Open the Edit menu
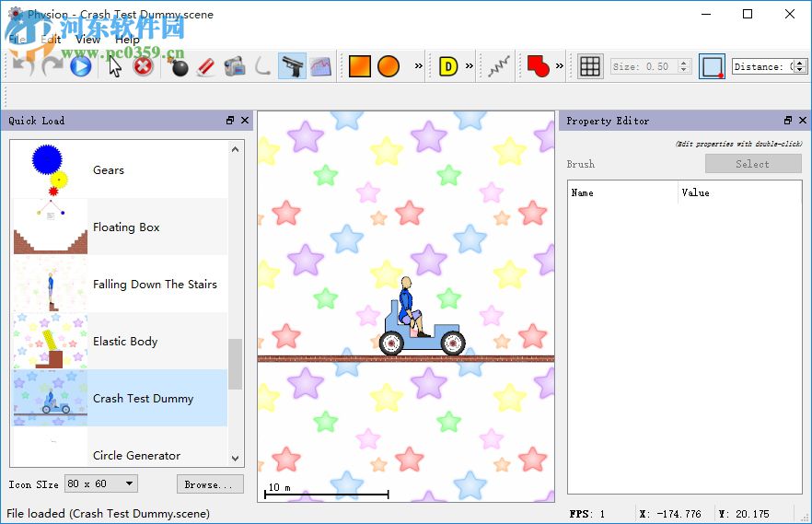812x524 pixels. (51, 40)
